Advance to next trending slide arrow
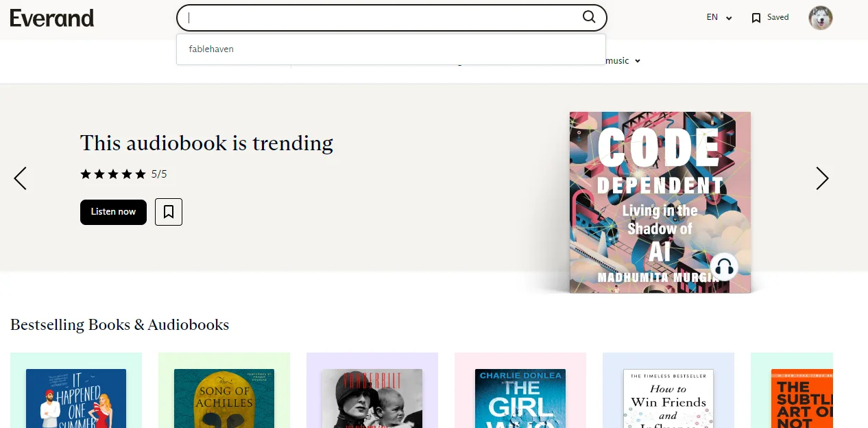868x428 pixels. 822,178
